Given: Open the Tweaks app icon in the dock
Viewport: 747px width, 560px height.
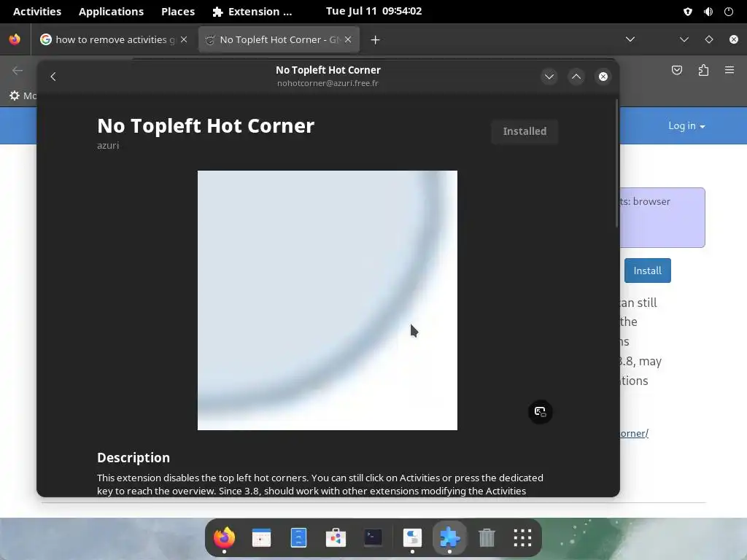Looking at the screenshot, I should coord(412,537).
